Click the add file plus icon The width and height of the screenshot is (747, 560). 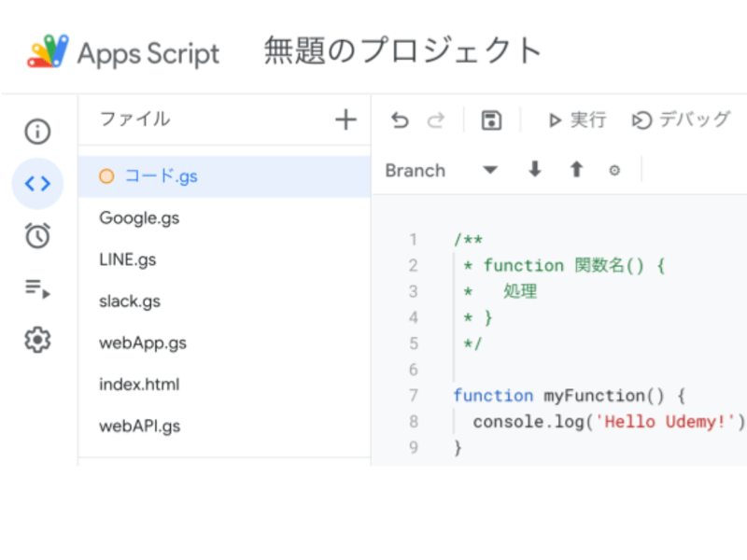(x=345, y=119)
